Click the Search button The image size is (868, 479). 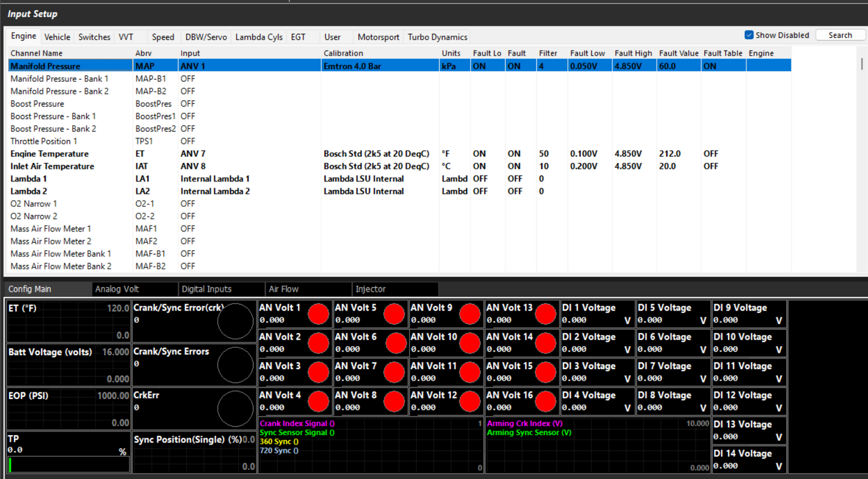point(840,35)
